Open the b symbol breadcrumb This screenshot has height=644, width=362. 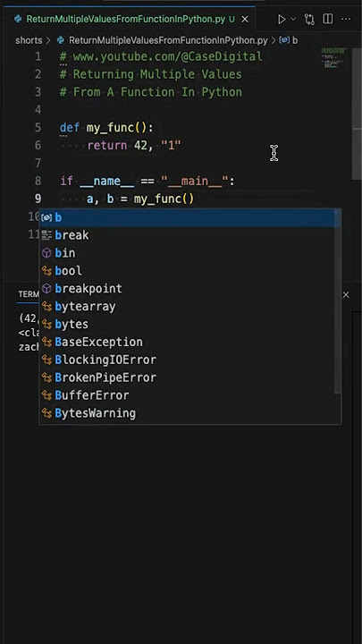(x=289, y=40)
